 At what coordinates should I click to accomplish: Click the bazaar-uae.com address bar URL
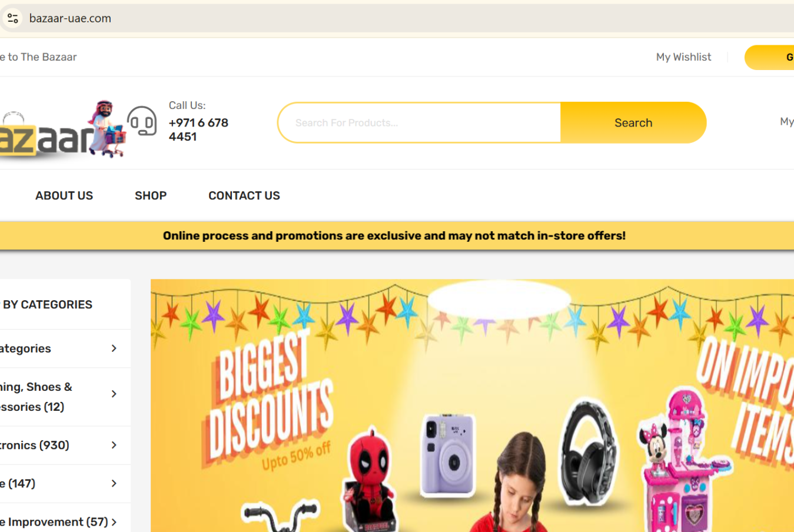pyautogui.click(x=70, y=18)
